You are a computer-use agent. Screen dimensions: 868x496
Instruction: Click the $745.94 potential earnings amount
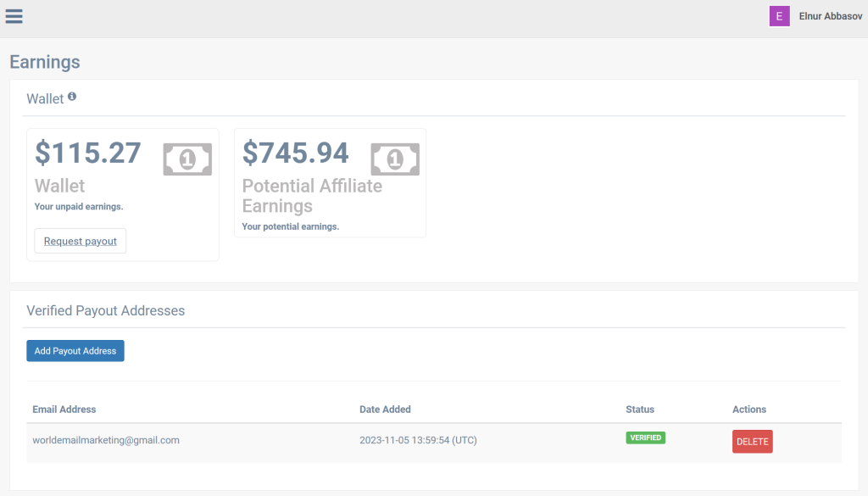pyautogui.click(x=296, y=153)
